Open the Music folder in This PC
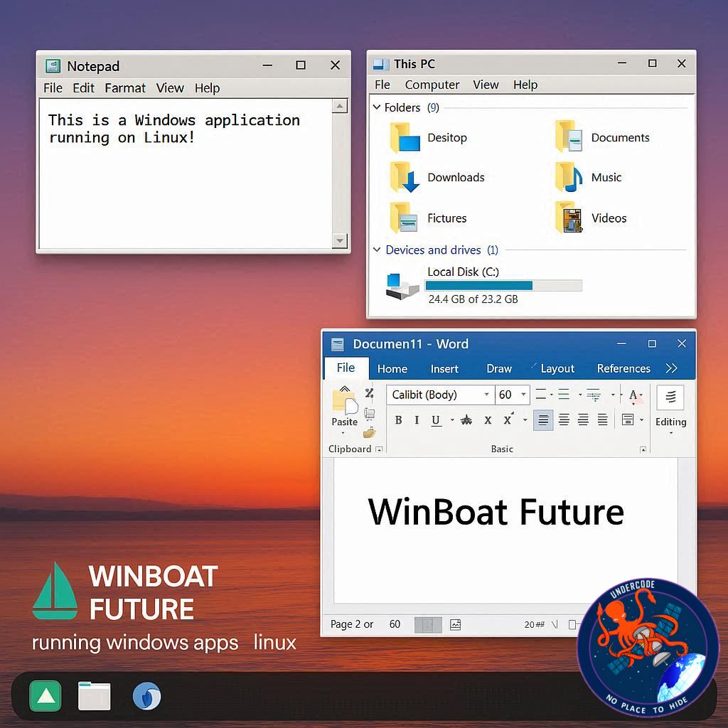The width and height of the screenshot is (728, 728). [569, 177]
